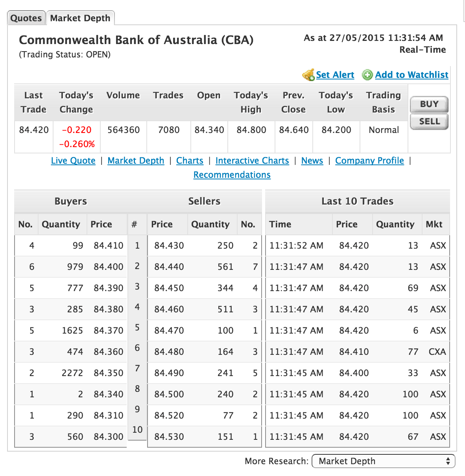Click the Commonwealth Bank of Australia (CBA) heading
The image size is (465, 476).
[x=136, y=40]
